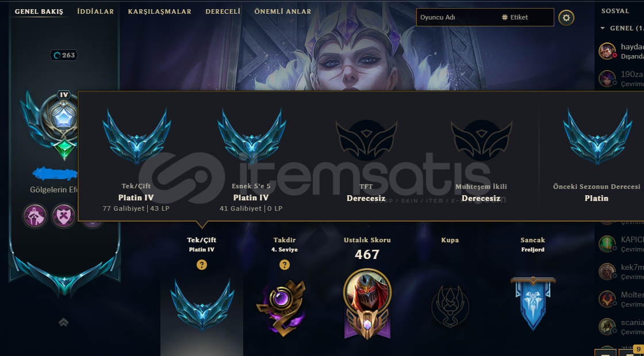This screenshot has height=356, width=644.
Task: Click the second purple challenge token
Action: tap(64, 216)
